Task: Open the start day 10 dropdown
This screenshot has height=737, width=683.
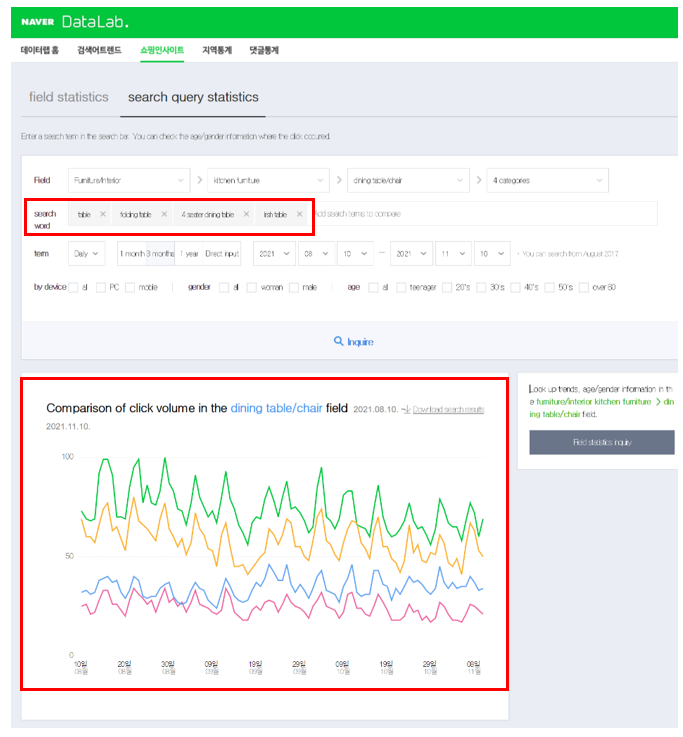Action: click(x=355, y=254)
